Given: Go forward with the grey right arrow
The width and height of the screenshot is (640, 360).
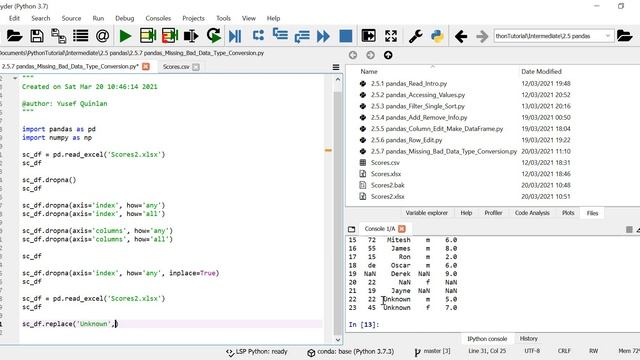Looking at the screenshot, I should click(482, 36).
